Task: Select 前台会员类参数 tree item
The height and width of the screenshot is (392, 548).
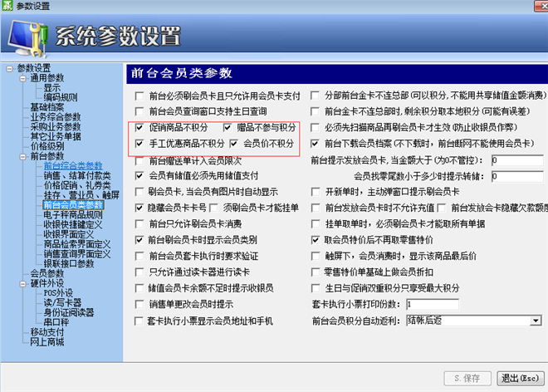Action: (73, 205)
